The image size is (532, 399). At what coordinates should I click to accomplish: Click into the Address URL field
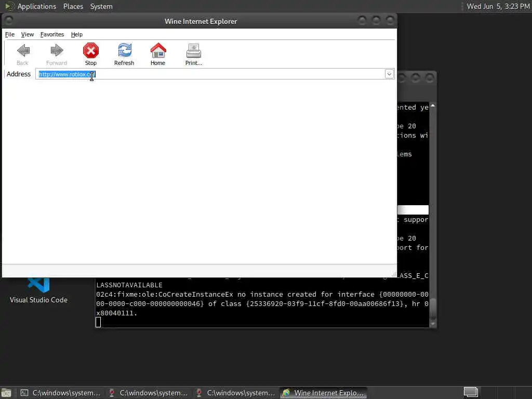tap(210, 74)
